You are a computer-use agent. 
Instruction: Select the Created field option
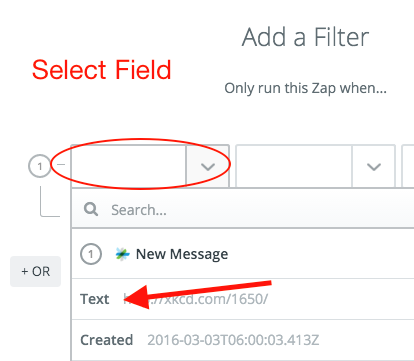click(243, 340)
